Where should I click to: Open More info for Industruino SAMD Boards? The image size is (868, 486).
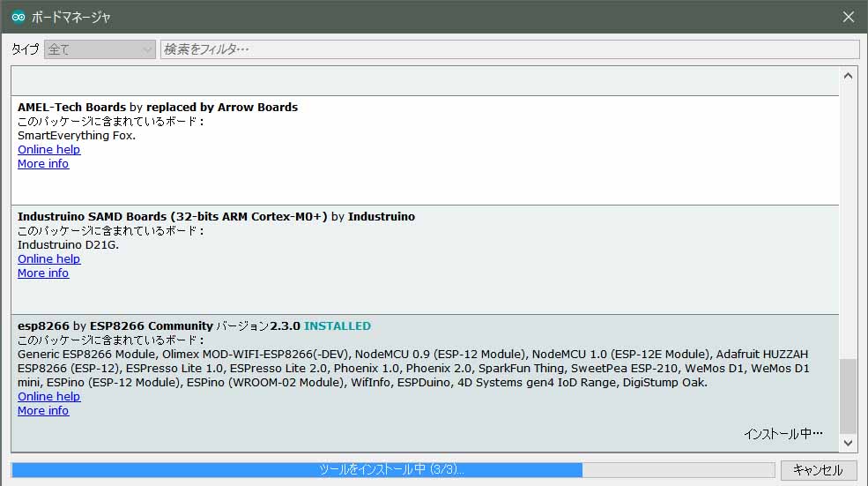pos(43,273)
